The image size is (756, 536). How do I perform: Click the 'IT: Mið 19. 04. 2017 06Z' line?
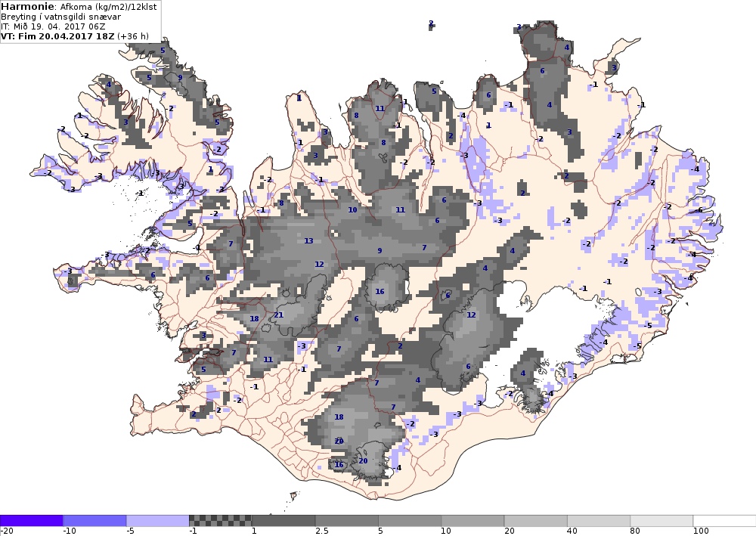click(x=53, y=26)
